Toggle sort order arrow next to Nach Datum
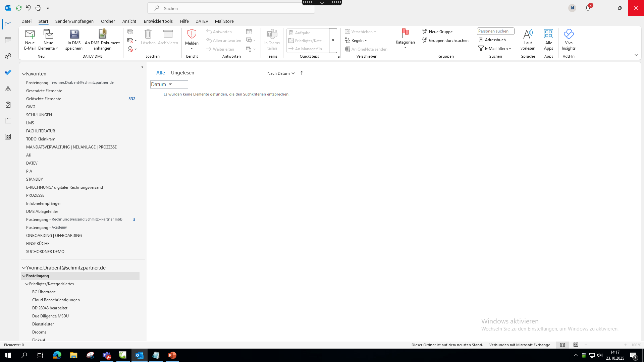Viewport: 644px width, 362px height. (302, 73)
